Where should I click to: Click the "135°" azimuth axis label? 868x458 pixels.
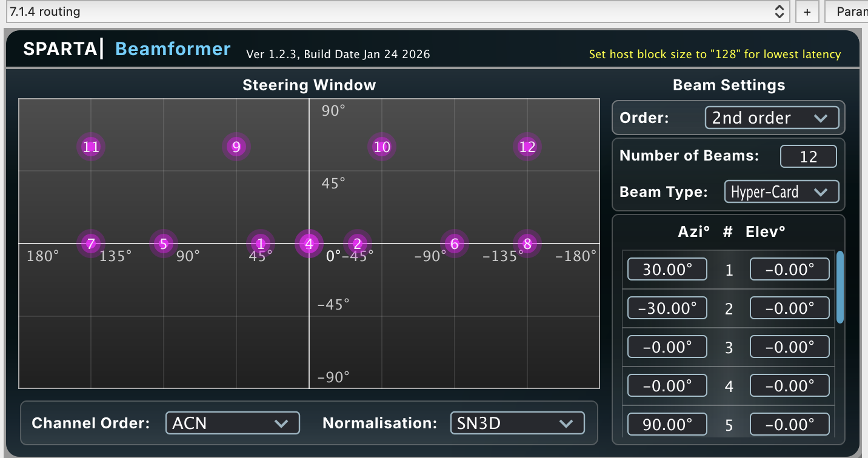coord(116,256)
